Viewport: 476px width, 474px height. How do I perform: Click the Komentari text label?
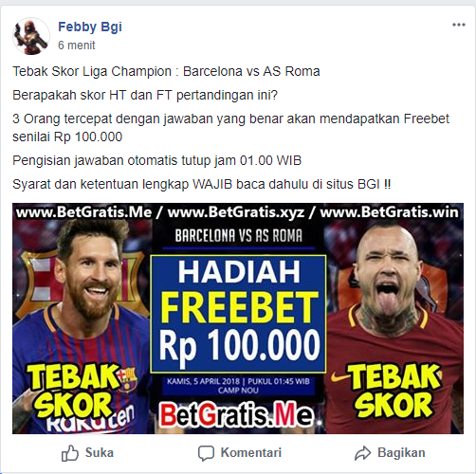coord(251,452)
